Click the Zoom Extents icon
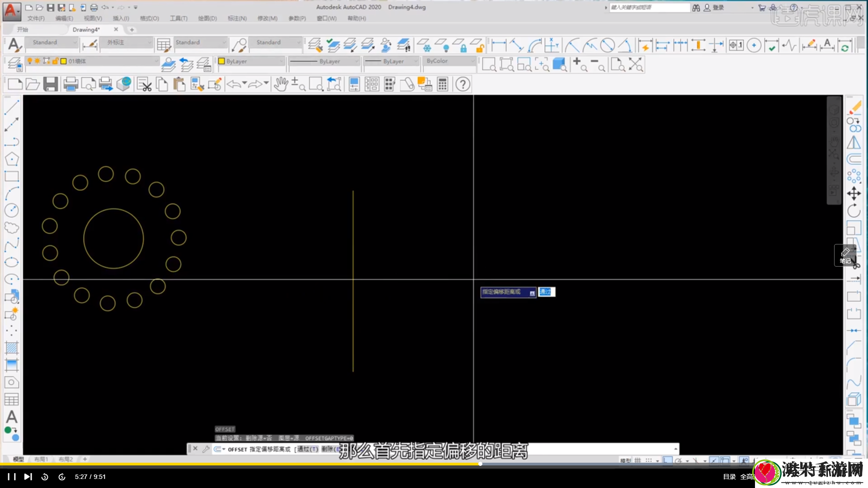Image resolution: width=868 pixels, height=488 pixels. tap(636, 65)
